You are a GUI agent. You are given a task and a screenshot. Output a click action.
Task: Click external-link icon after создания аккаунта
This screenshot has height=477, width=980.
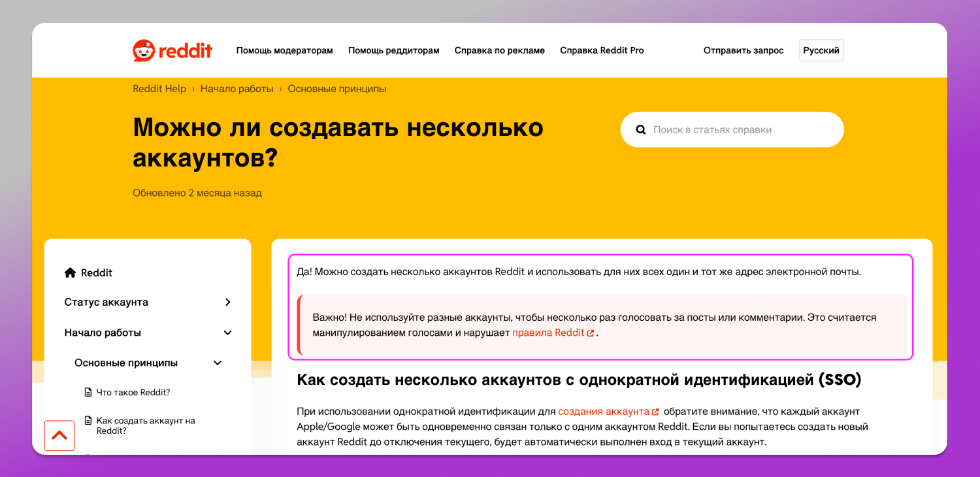(655, 412)
